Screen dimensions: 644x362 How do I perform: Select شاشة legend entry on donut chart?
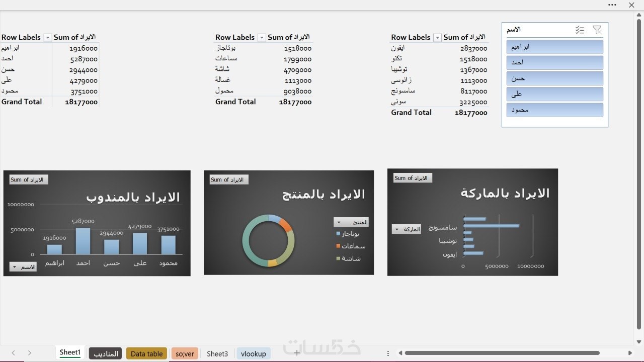coord(349,258)
